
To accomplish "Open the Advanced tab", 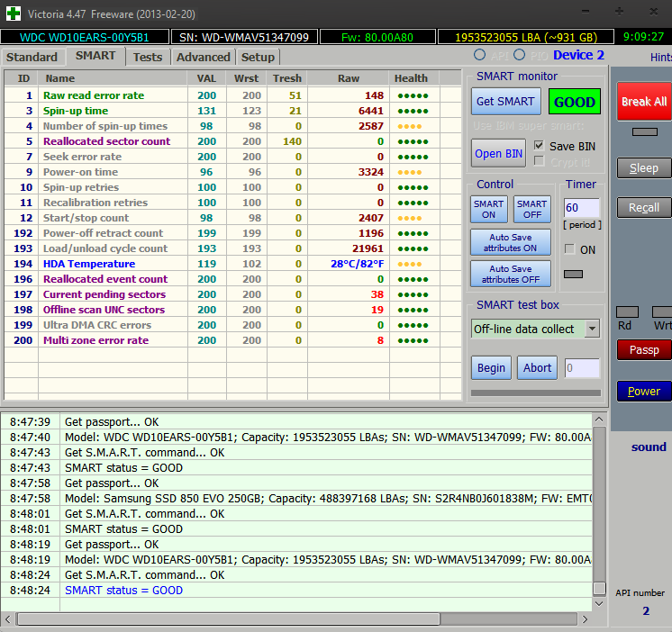I will [204, 58].
